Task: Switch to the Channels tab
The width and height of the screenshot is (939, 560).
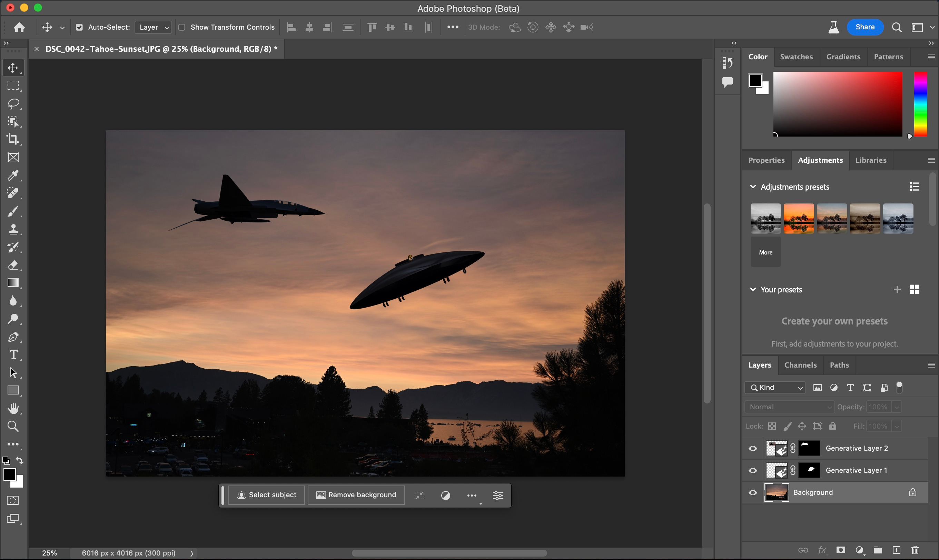Action: point(800,365)
